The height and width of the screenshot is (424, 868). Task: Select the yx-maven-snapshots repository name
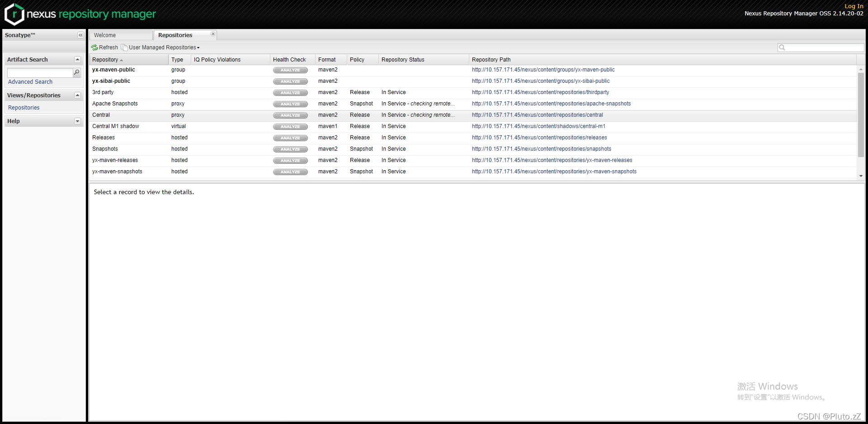tap(117, 172)
